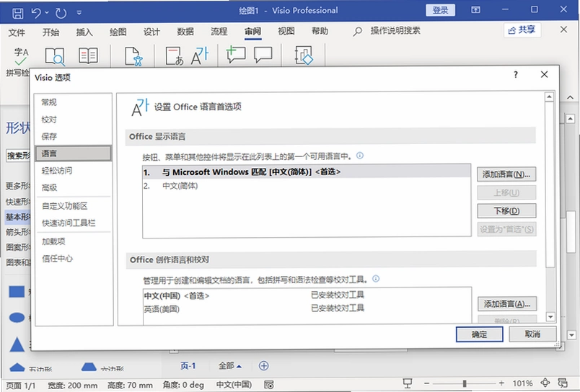The height and width of the screenshot is (392, 580).
Task: Click the 添加语言(N)... button
Action: [506, 174]
